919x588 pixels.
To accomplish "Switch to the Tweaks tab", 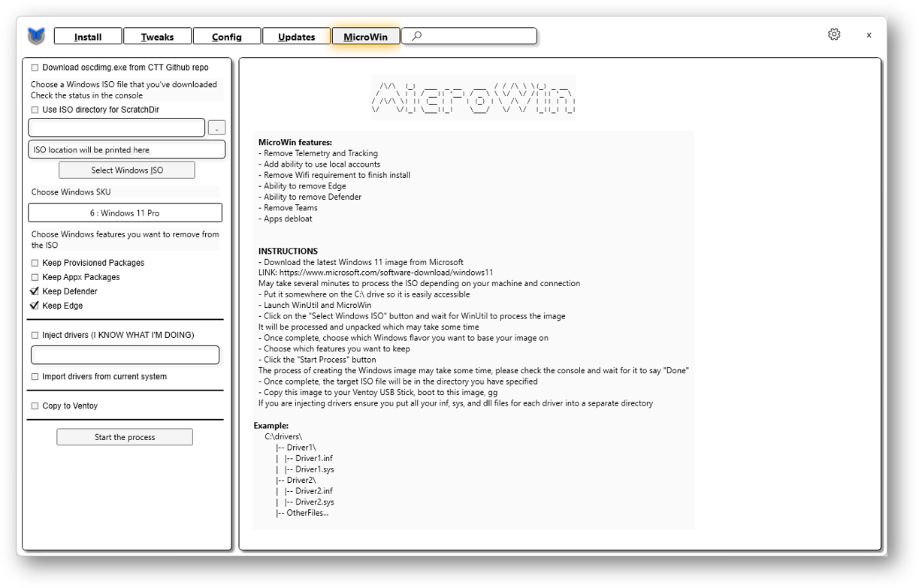I will [x=157, y=36].
